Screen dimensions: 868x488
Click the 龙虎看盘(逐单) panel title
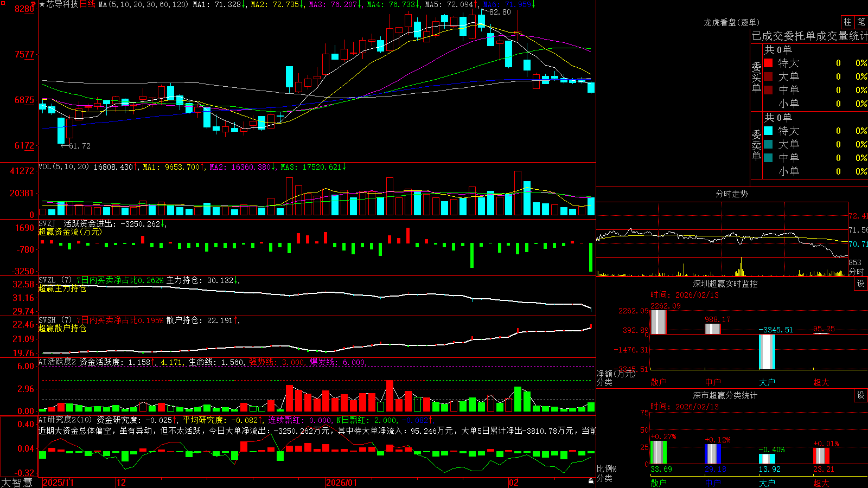coord(731,22)
